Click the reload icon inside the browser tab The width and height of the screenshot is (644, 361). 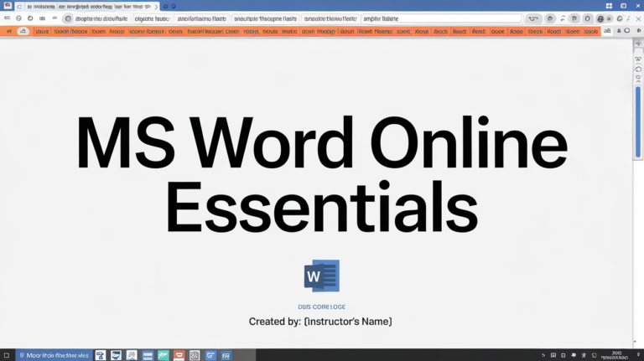[x=19, y=7]
